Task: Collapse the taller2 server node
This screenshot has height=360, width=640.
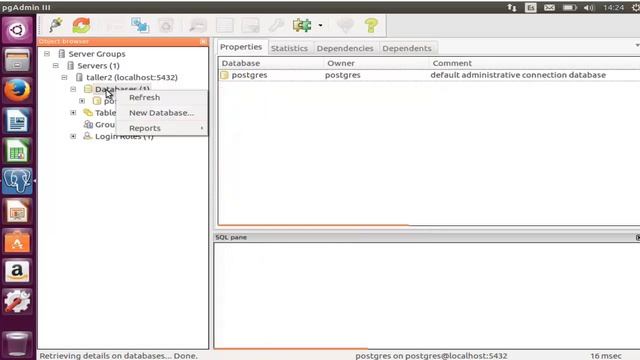Action: [64, 78]
